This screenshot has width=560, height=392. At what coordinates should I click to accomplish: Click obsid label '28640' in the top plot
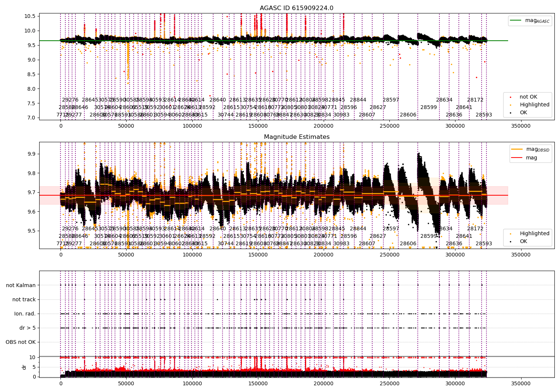point(218,100)
